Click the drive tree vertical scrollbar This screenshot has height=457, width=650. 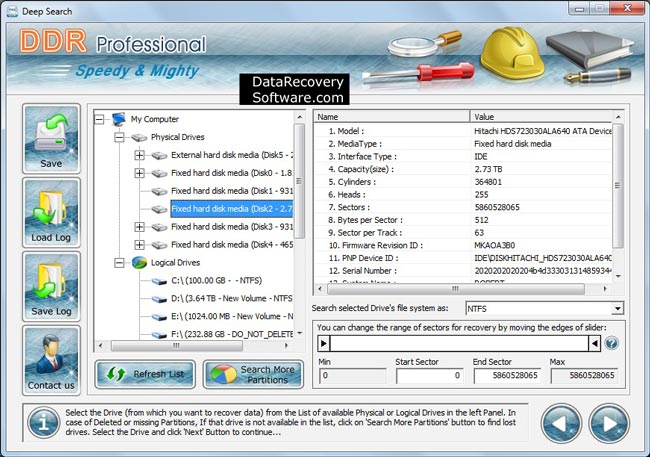[x=299, y=181]
